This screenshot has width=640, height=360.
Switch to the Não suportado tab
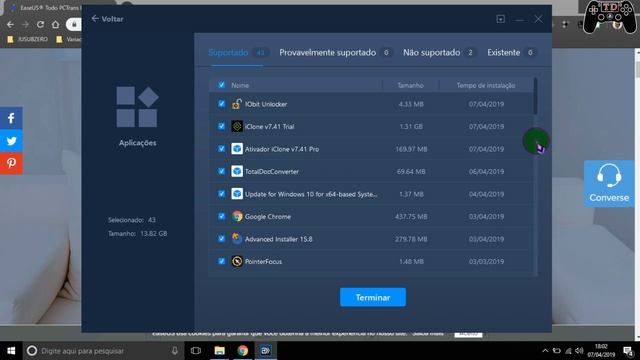(439, 53)
